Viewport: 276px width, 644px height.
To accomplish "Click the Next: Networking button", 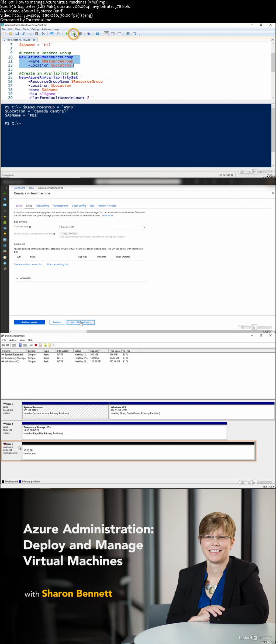I will 81,322.
